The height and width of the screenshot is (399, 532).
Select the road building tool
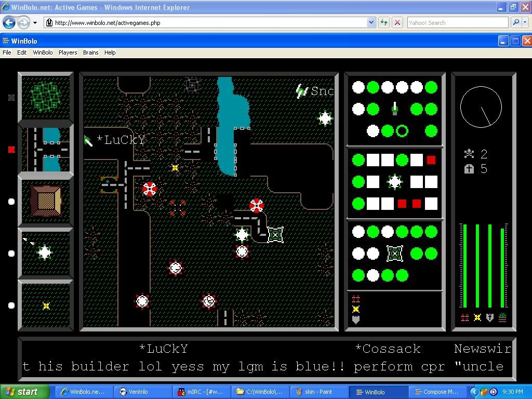46,150
